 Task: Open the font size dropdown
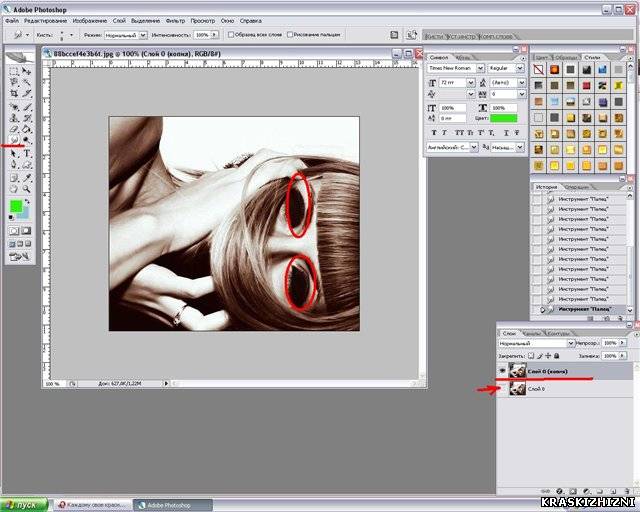[471, 82]
